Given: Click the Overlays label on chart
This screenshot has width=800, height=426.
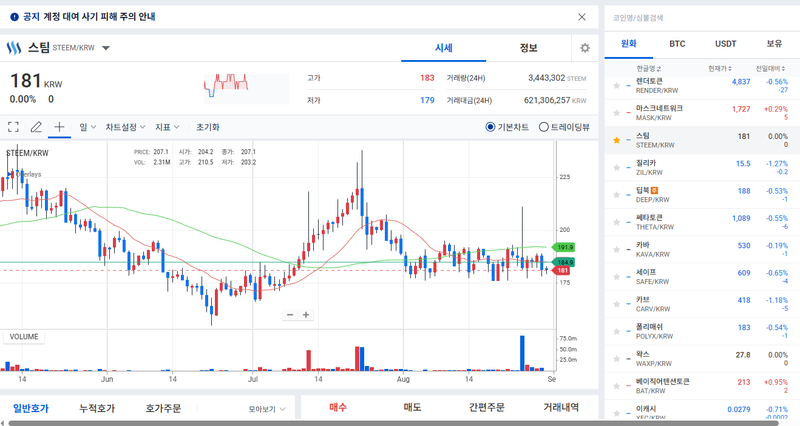Looking at the screenshot, I should pyautogui.click(x=28, y=174).
